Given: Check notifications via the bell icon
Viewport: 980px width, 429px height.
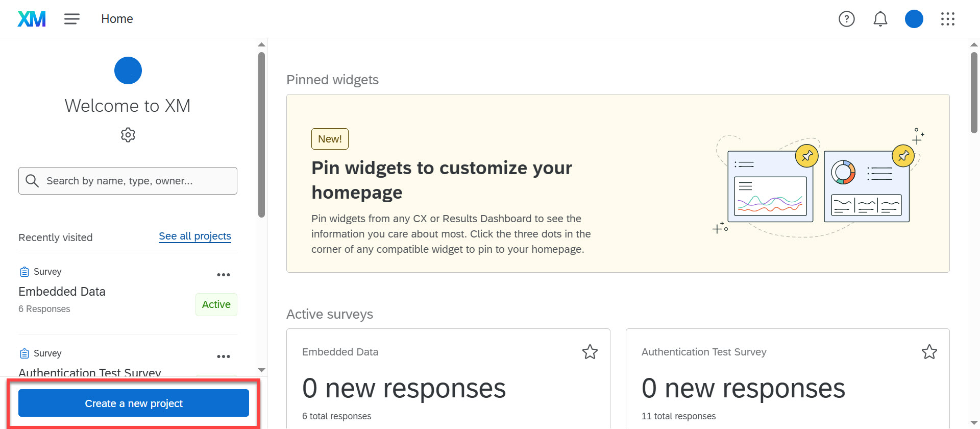Looking at the screenshot, I should coord(880,19).
